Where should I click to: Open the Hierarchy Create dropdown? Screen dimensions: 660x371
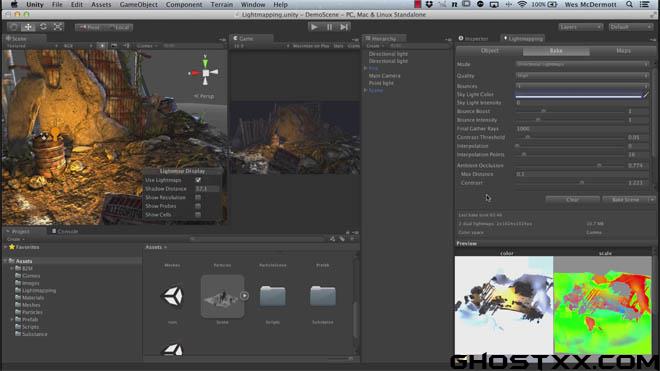pos(375,45)
